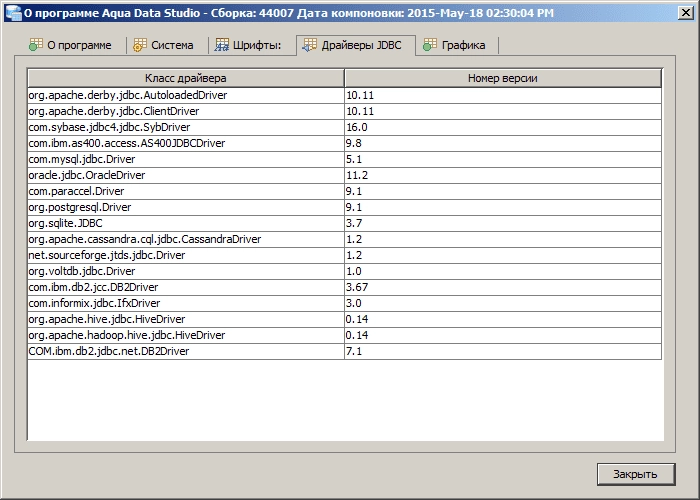Viewport: 700px width, 500px height.
Task: Close the dialog with the X button
Action: (685, 12)
